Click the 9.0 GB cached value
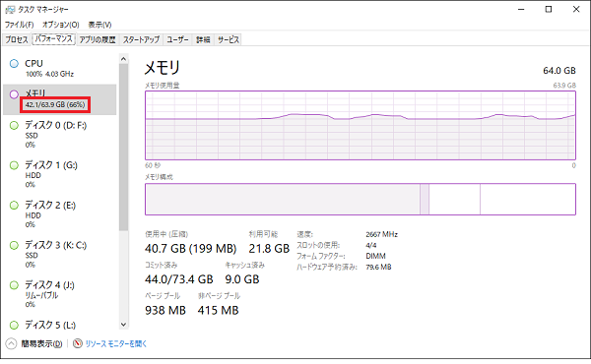 click(242, 279)
